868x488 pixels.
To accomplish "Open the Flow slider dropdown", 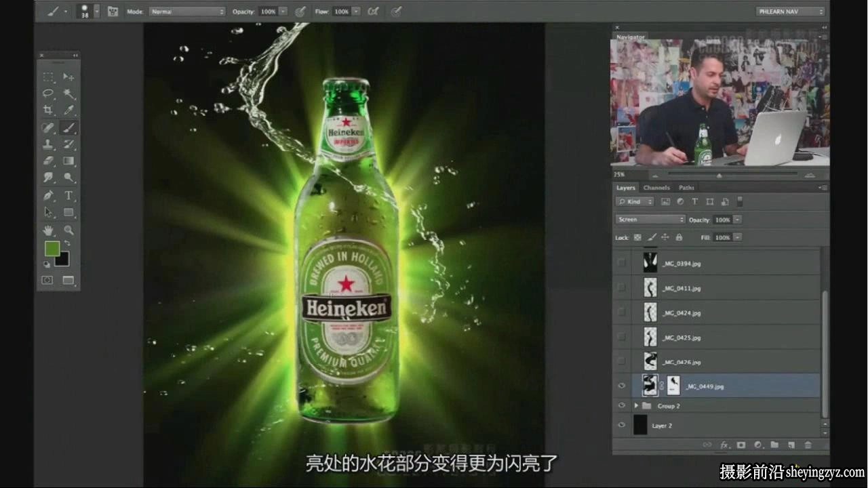I will 356,12.
